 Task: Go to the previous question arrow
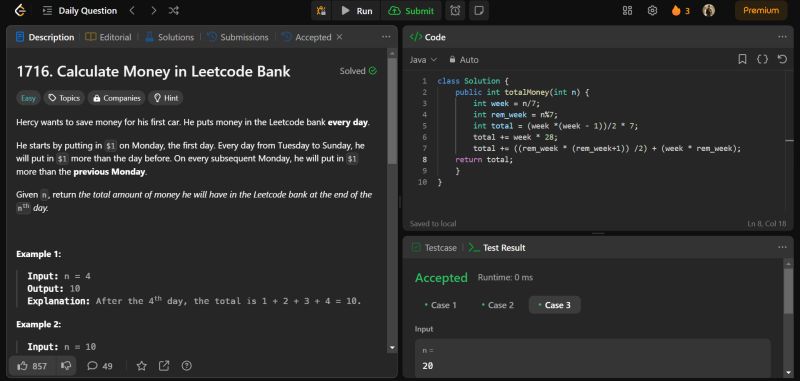(x=132, y=11)
